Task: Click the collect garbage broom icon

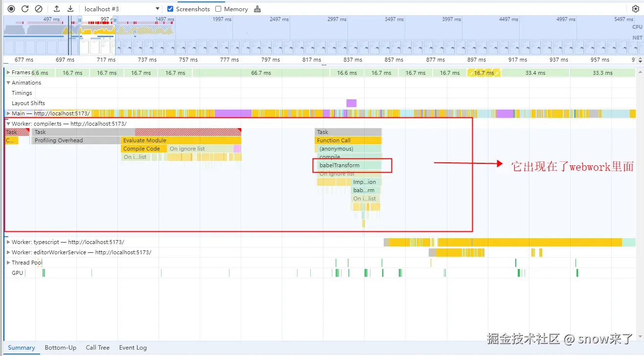Action: tap(257, 9)
